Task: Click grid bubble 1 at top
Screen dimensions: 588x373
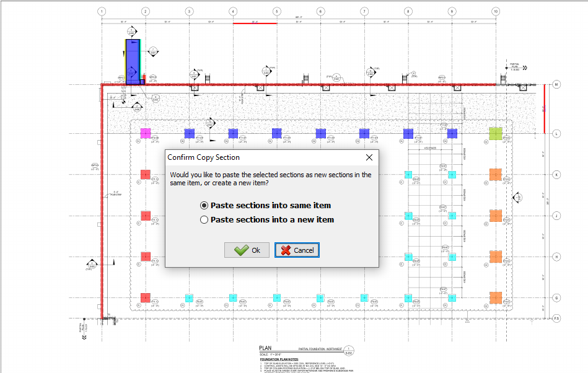Action: pos(102,12)
